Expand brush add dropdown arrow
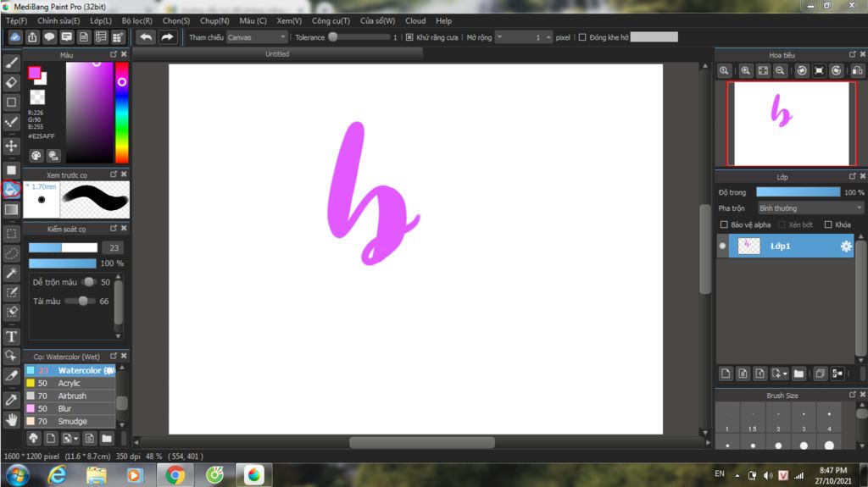The width and height of the screenshot is (868, 487). tap(75, 439)
